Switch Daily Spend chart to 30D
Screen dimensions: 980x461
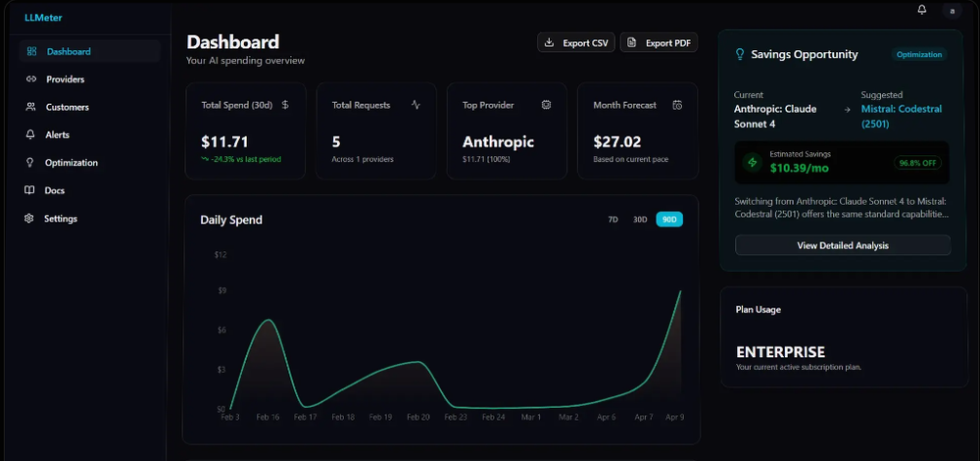click(640, 220)
